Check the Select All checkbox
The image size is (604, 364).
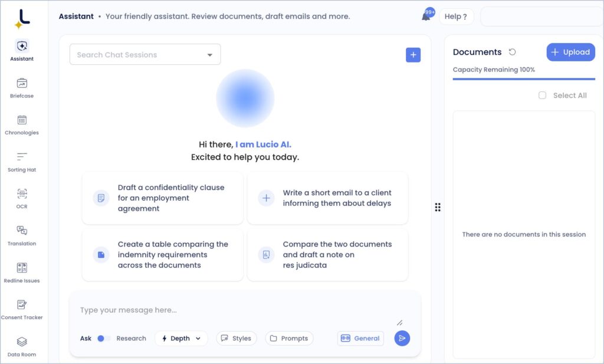(x=542, y=95)
